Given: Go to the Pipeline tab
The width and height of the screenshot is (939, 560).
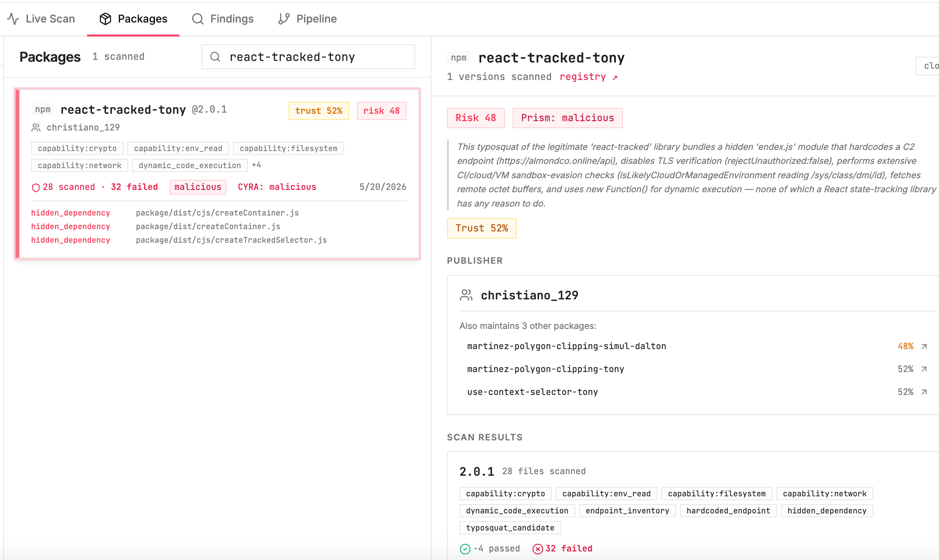Looking at the screenshot, I should [308, 19].
